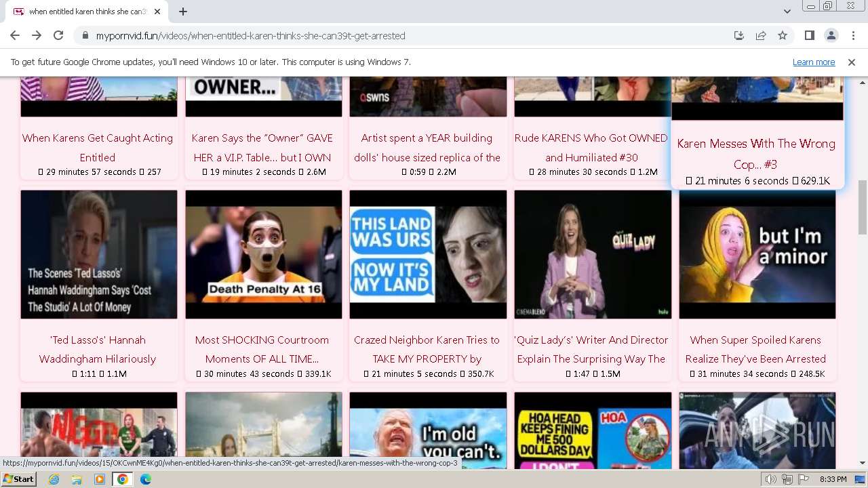Open the Quiz Lady interview thumbnail

[x=593, y=254]
